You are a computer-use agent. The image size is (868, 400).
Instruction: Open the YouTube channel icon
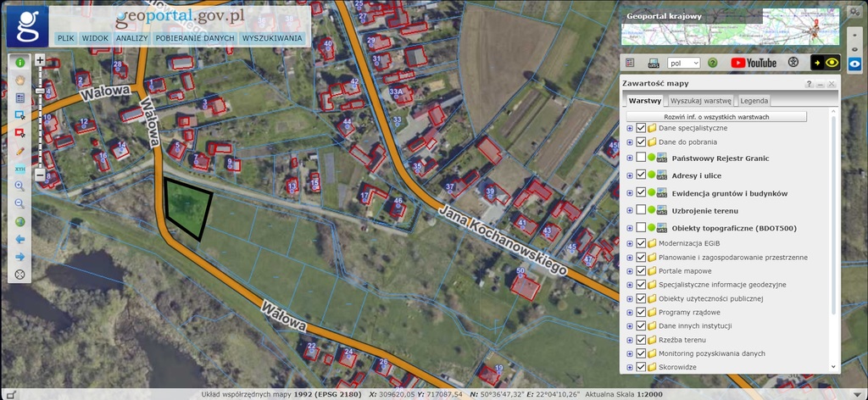coord(754,63)
